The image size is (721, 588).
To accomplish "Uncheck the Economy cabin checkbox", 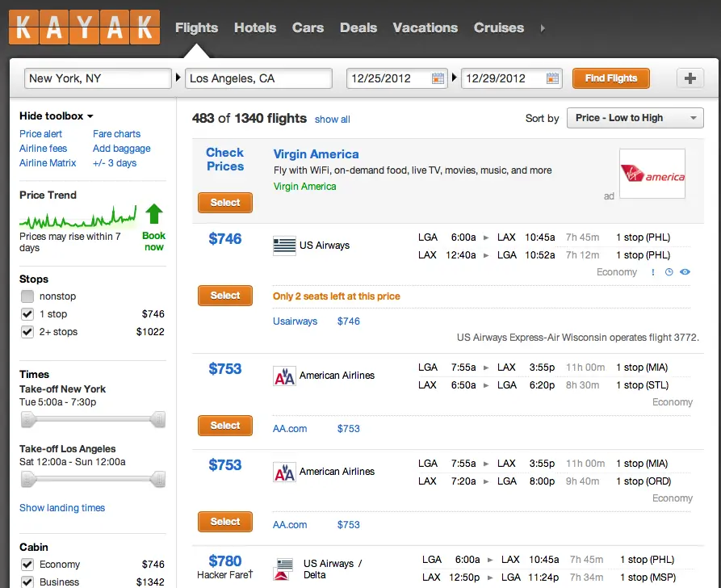I will pos(27,565).
